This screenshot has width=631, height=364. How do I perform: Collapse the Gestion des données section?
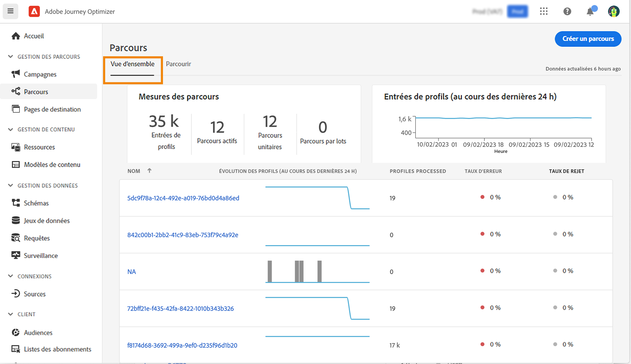tap(10, 185)
